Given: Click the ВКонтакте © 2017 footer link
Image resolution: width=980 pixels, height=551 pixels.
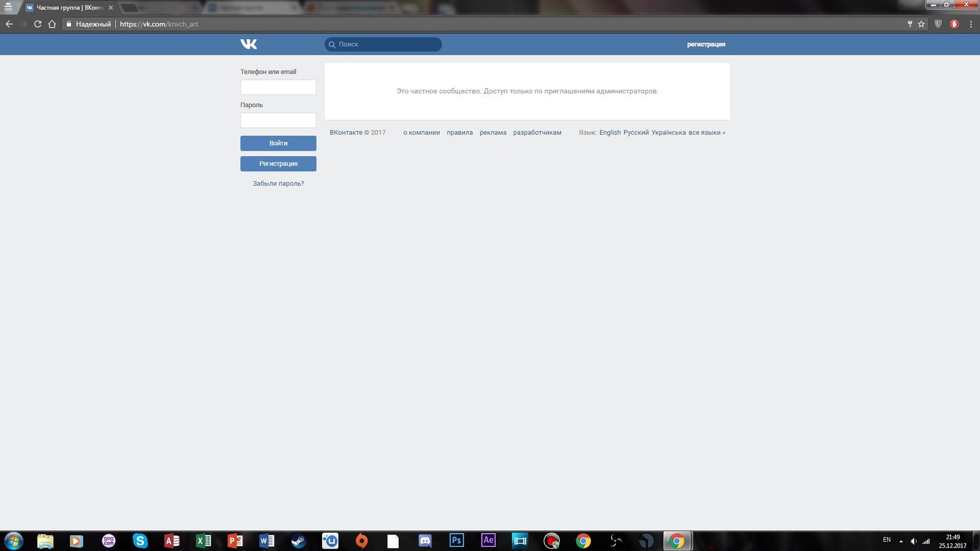Looking at the screenshot, I should click(358, 132).
